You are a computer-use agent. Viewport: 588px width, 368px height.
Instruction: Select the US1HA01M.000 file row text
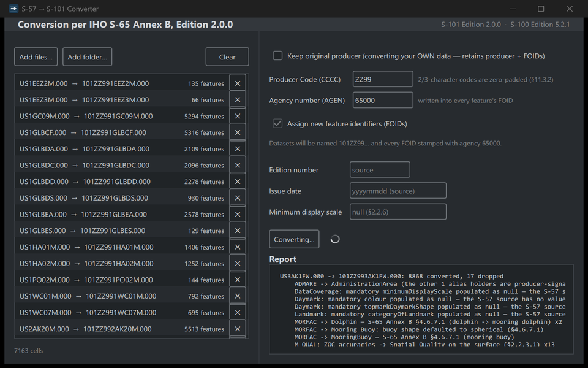(86, 247)
